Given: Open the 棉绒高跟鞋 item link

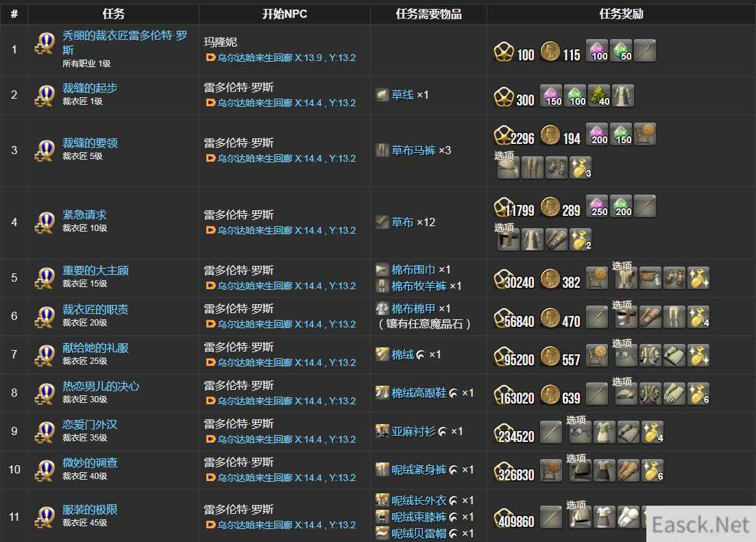Looking at the screenshot, I should click(x=419, y=393).
